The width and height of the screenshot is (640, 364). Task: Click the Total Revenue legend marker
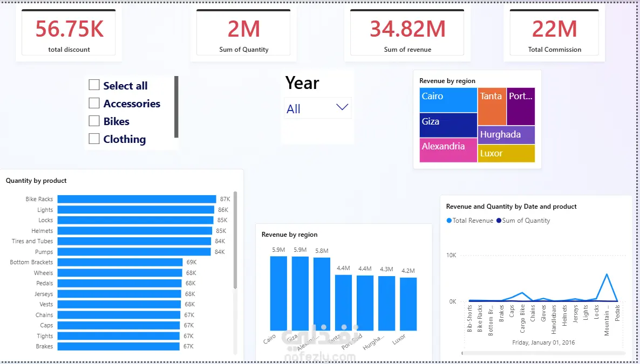pyautogui.click(x=449, y=221)
